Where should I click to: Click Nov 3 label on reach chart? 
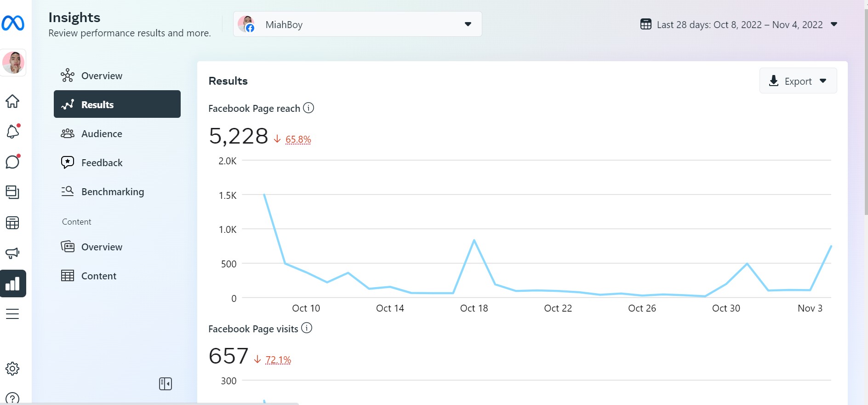[x=810, y=308]
